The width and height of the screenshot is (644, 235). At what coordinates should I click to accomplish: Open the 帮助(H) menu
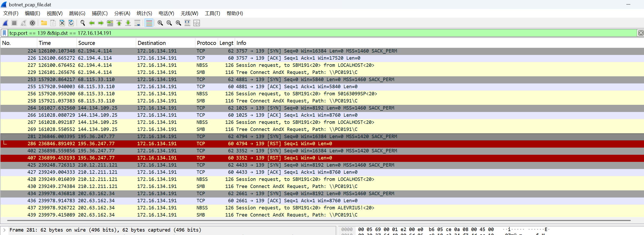[235, 13]
